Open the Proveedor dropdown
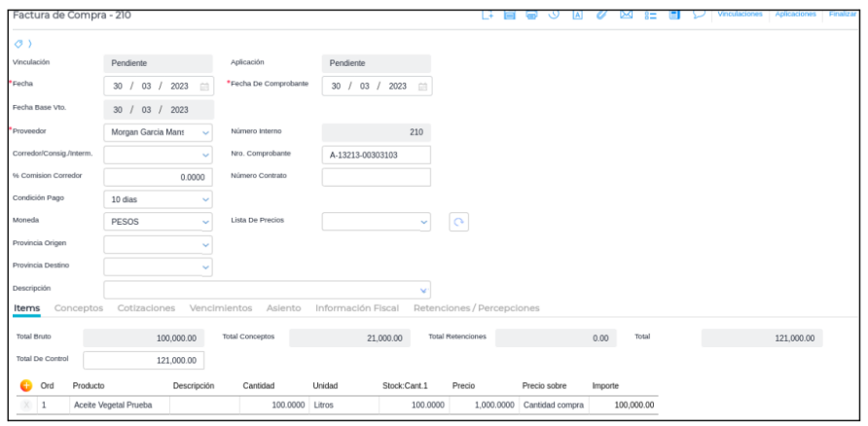 [206, 133]
